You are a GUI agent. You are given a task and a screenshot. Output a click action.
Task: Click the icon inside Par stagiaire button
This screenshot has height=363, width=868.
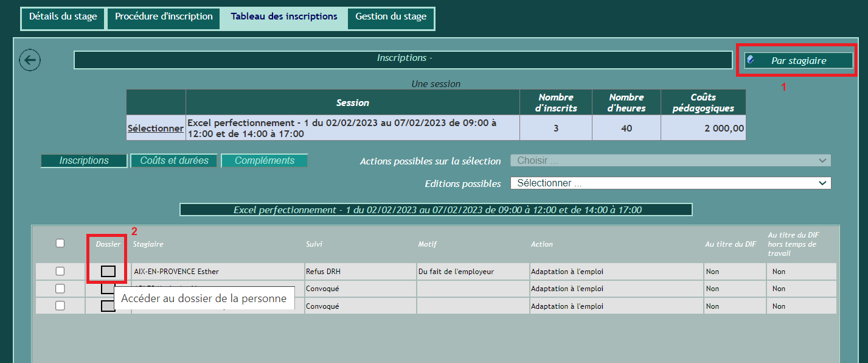[751, 60]
